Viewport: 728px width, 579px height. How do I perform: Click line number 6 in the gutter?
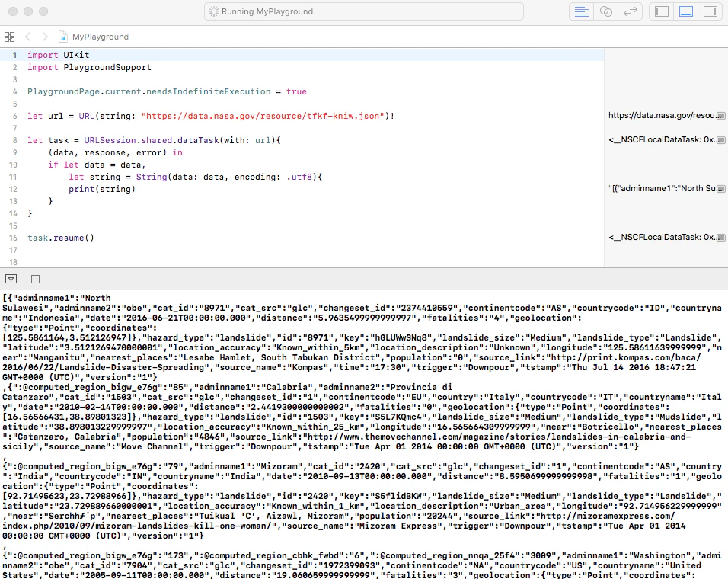click(x=15, y=116)
